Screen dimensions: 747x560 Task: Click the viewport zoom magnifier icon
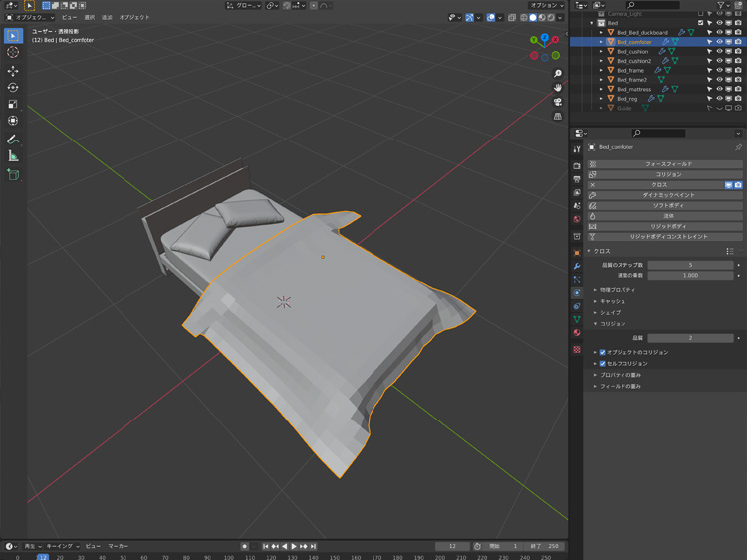[x=558, y=74]
